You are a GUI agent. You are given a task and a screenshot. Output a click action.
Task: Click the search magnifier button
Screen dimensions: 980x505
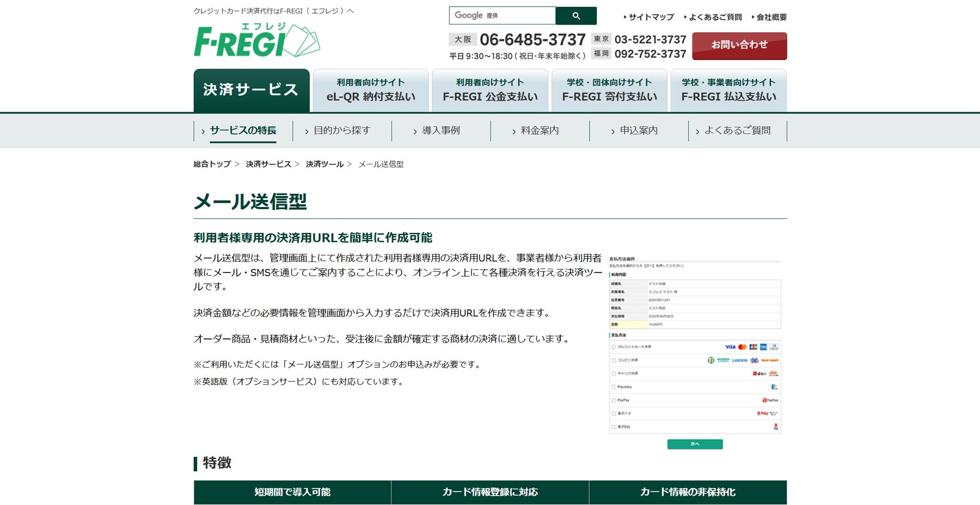pyautogui.click(x=576, y=16)
